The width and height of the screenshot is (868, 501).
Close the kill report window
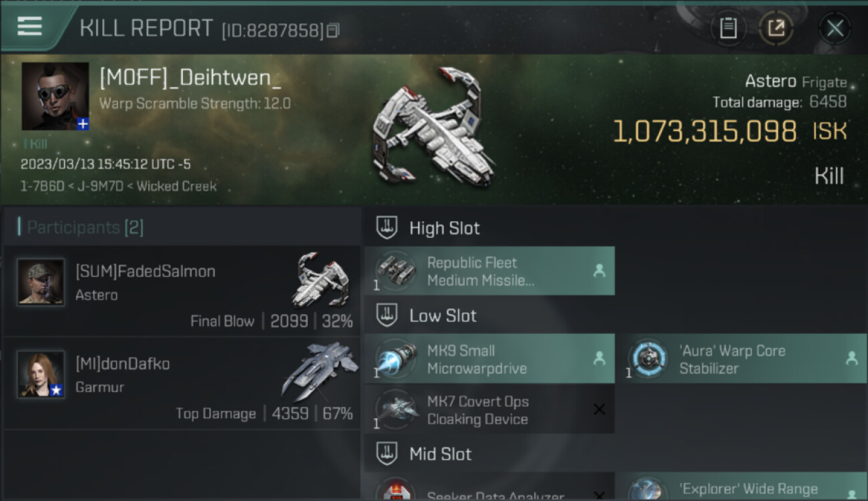[x=835, y=29]
